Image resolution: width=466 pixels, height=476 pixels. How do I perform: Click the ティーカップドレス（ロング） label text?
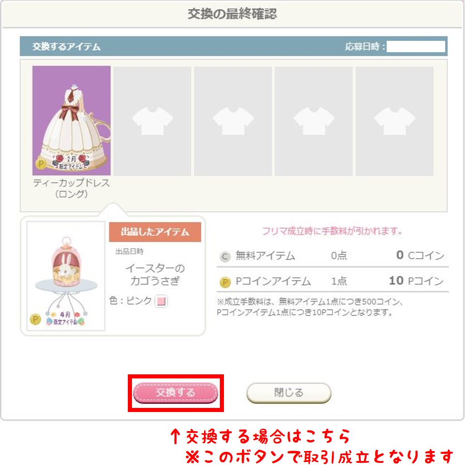(72, 188)
